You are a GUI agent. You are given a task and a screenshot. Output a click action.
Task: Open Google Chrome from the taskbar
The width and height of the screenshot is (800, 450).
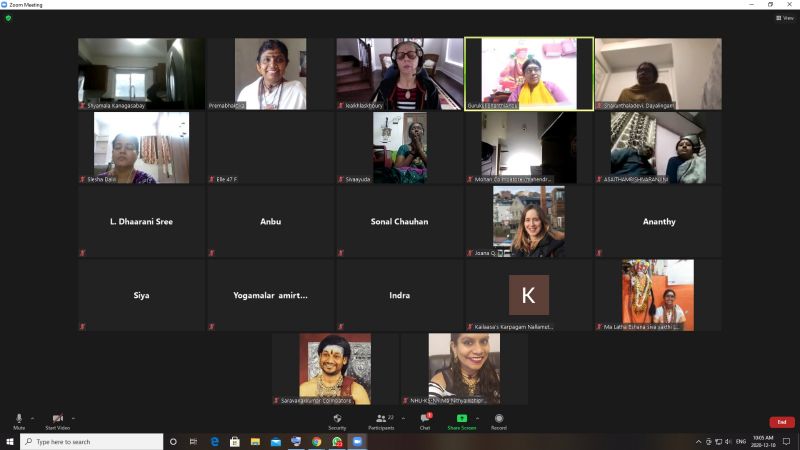click(316, 441)
